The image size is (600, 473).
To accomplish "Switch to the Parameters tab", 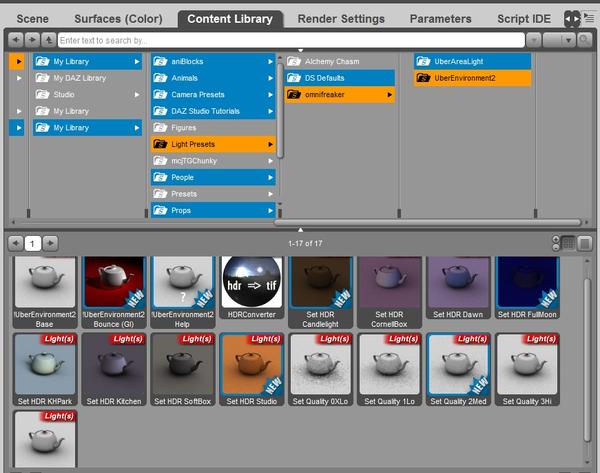I will click(440, 19).
